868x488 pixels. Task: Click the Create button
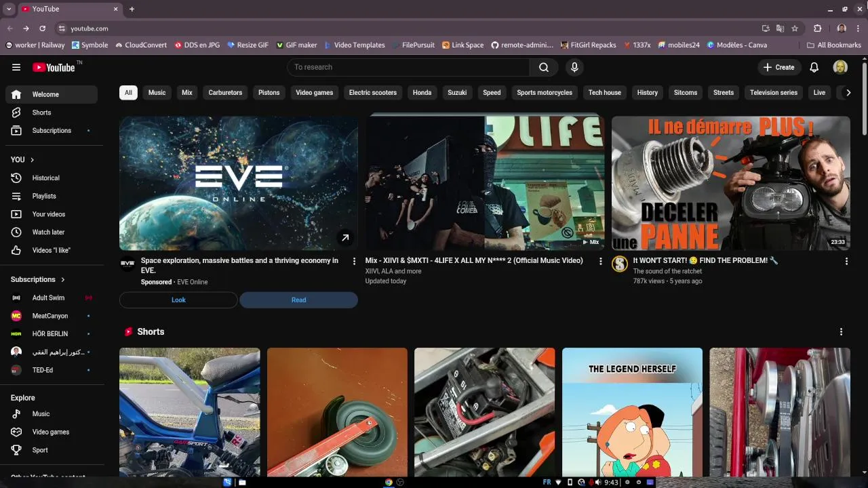coord(778,67)
